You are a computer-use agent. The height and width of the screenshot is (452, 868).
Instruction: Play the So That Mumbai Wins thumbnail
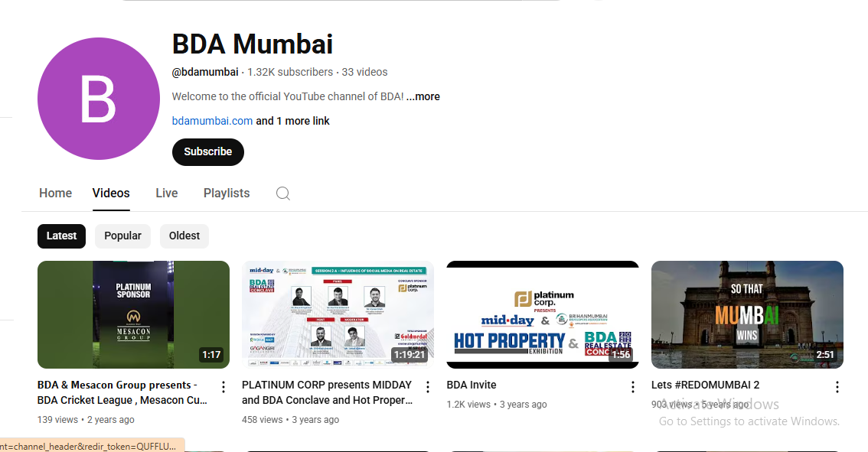click(x=747, y=315)
